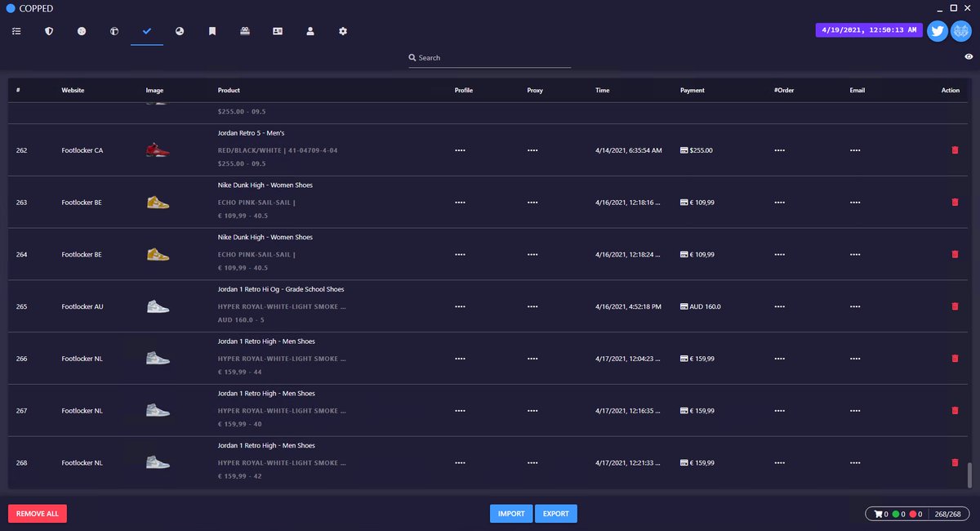Click the shoe thumbnail in row 263
Viewport: 980px width, 531px height.
(158, 202)
